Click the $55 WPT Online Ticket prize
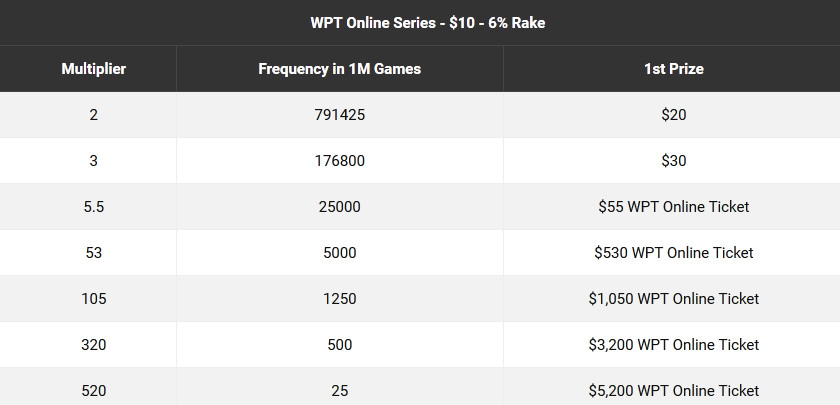The height and width of the screenshot is (405, 840). pyautogui.click(x=673, y=207)
